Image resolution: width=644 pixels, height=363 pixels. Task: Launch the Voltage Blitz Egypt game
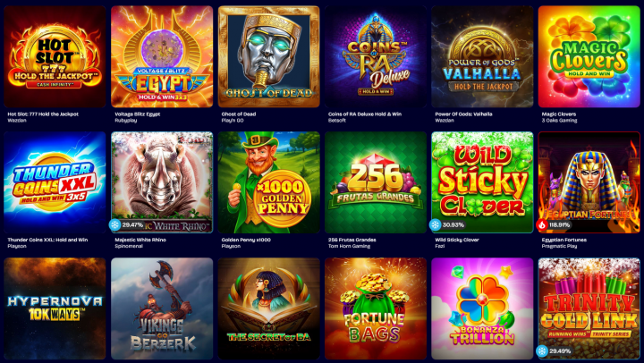(x=162, y=56)
